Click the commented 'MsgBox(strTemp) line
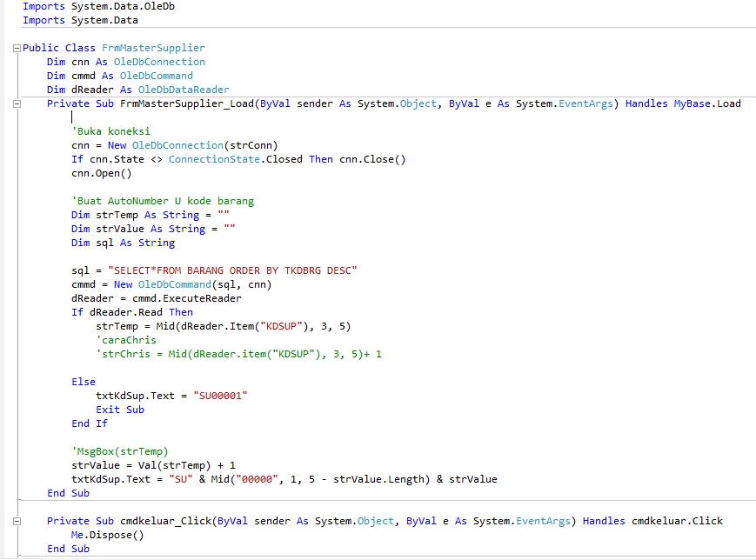756x560 pixels. (x=120, y=451)
